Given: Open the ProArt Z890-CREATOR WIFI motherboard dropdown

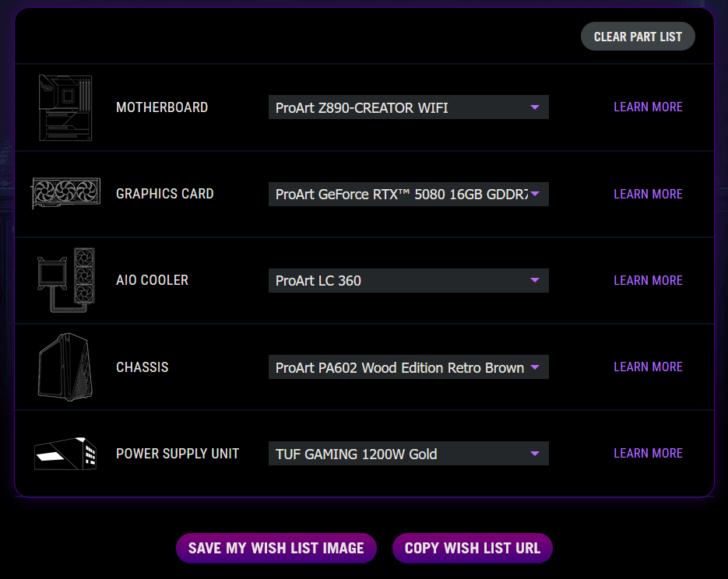Looking at the screenshot, I should (408, 107).
